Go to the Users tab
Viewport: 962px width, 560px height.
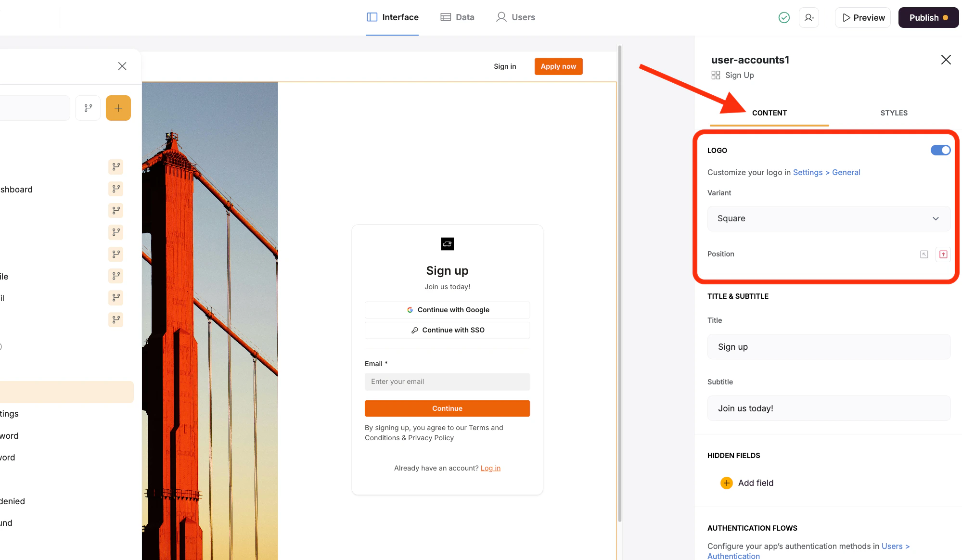point(515,17)
